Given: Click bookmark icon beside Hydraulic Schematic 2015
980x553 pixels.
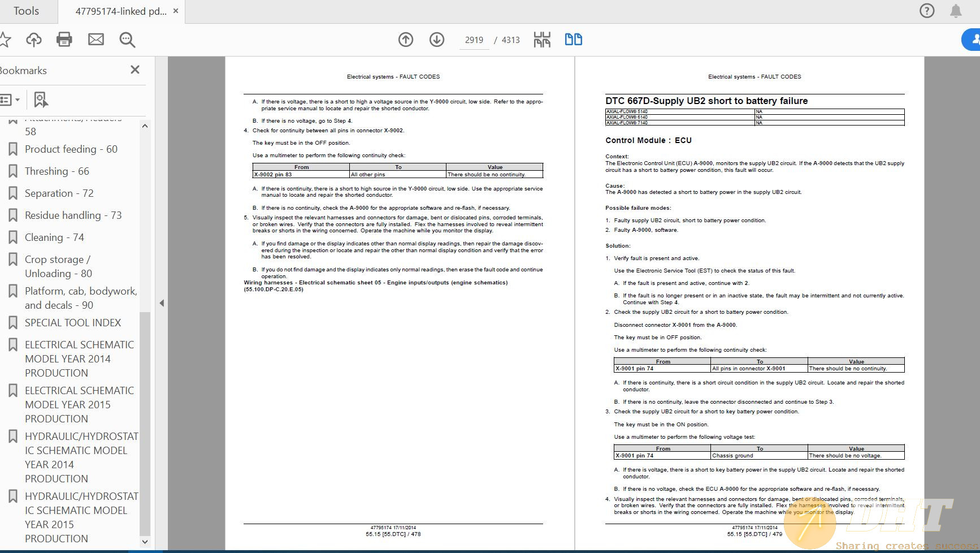Looking at the screenshot, I should click(12, 496).
